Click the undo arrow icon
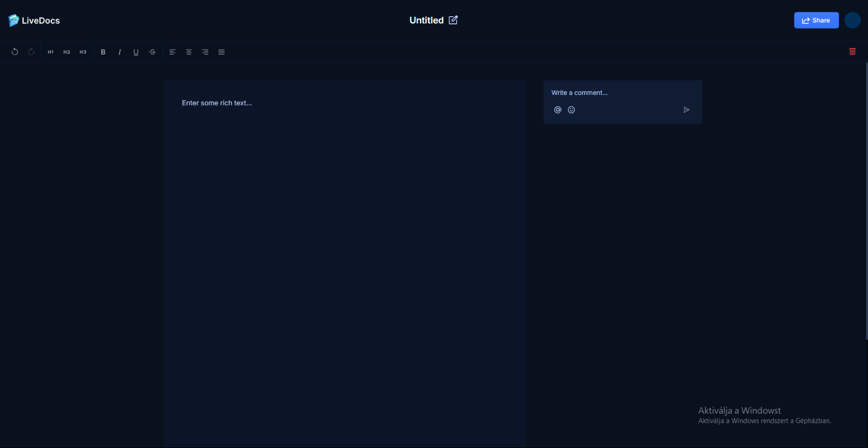Image resolution: width=868 pixels, height=448 pixels. click(x=15, y=52)
